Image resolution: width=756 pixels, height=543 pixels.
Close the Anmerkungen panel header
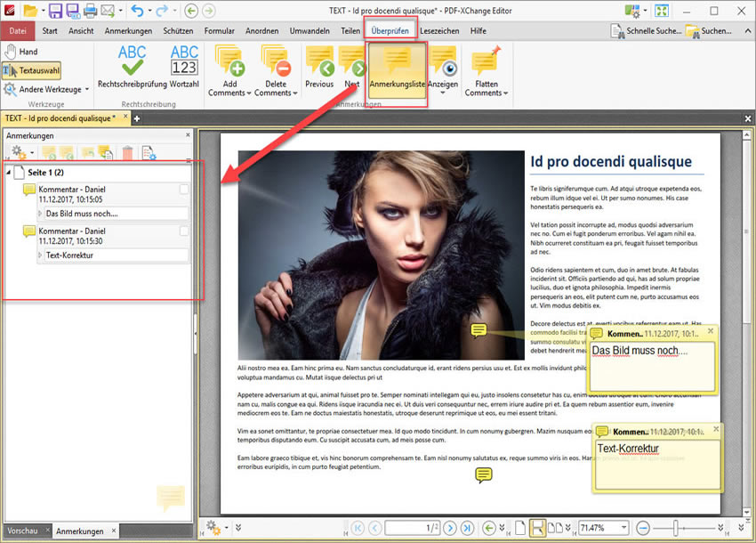pyautogui.click(x=188, y=135)
